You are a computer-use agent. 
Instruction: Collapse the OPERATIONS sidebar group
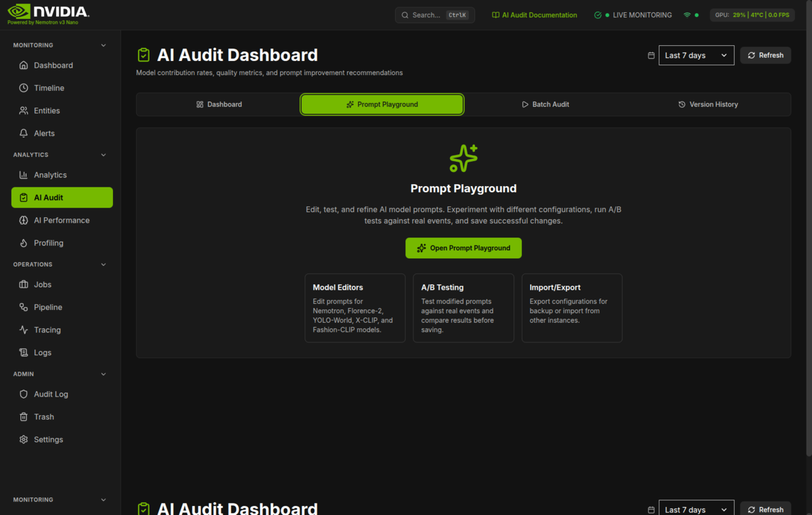tap(103, 264)
